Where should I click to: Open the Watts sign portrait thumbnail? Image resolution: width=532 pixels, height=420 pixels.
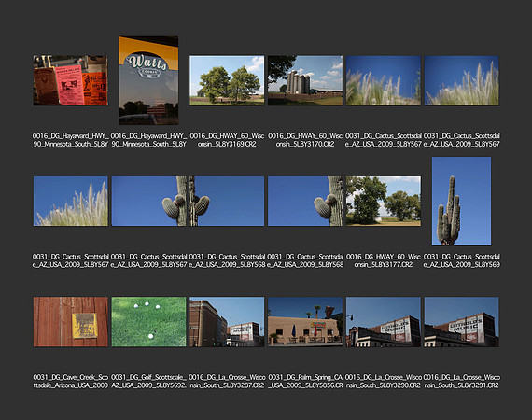click(148, 80)
